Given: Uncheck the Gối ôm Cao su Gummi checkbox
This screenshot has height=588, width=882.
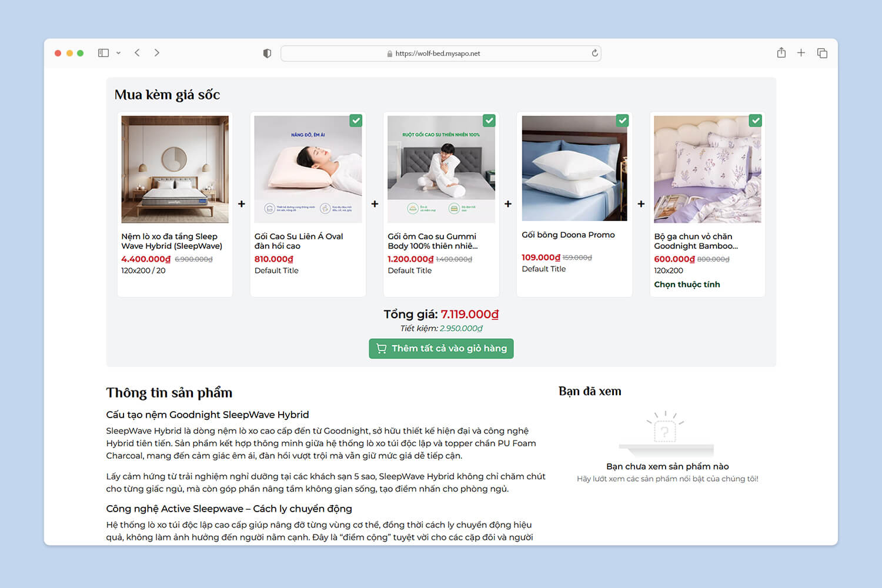Looking at the screenshot, I should (489, 121).
